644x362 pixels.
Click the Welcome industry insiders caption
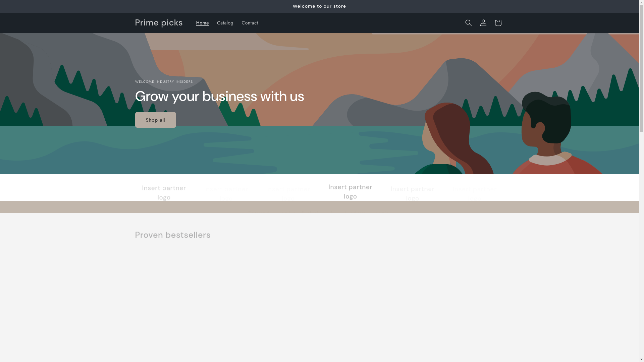pyautogui.click(x=164, y=81)
